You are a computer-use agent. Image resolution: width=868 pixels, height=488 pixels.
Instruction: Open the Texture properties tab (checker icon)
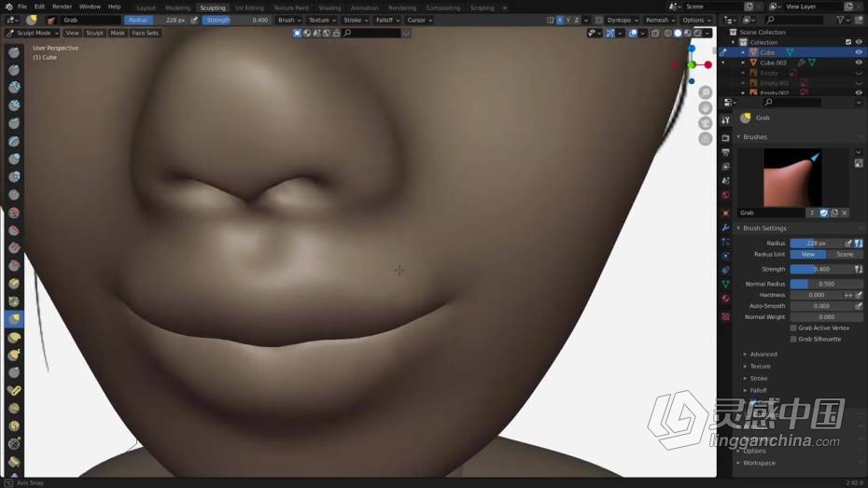[726, 316]
